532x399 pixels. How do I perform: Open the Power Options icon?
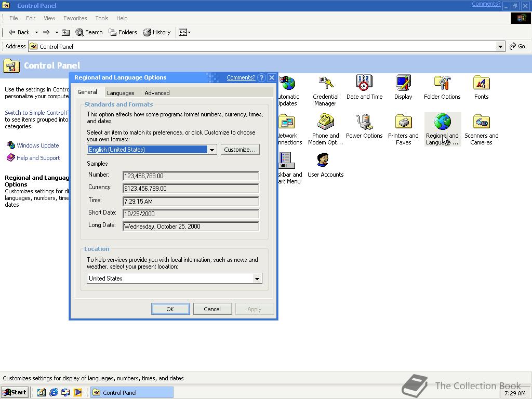click(x=364, y=126)
